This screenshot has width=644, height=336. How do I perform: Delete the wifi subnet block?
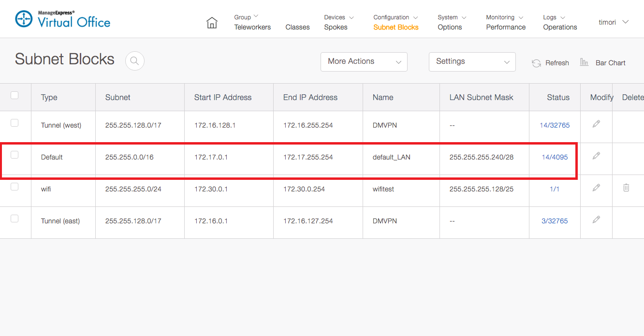[x=626, y=188]
